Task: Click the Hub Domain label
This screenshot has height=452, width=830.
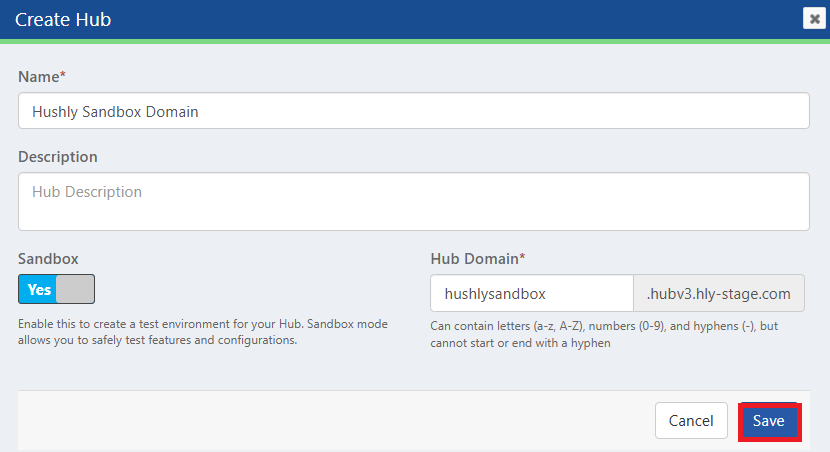Action: coord(477,259)
